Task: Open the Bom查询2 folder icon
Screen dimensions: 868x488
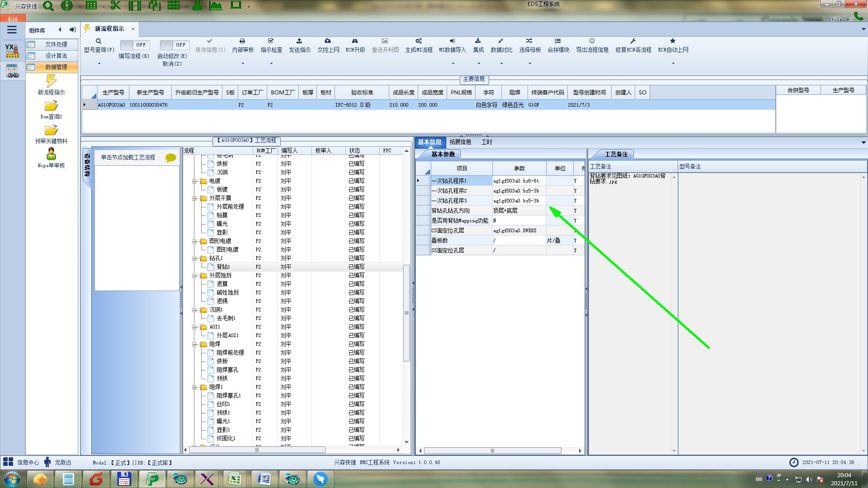Action: 51,106
